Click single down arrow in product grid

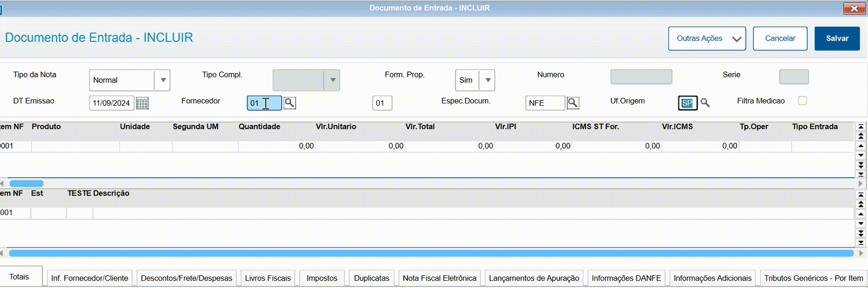(x=861, y=156)
